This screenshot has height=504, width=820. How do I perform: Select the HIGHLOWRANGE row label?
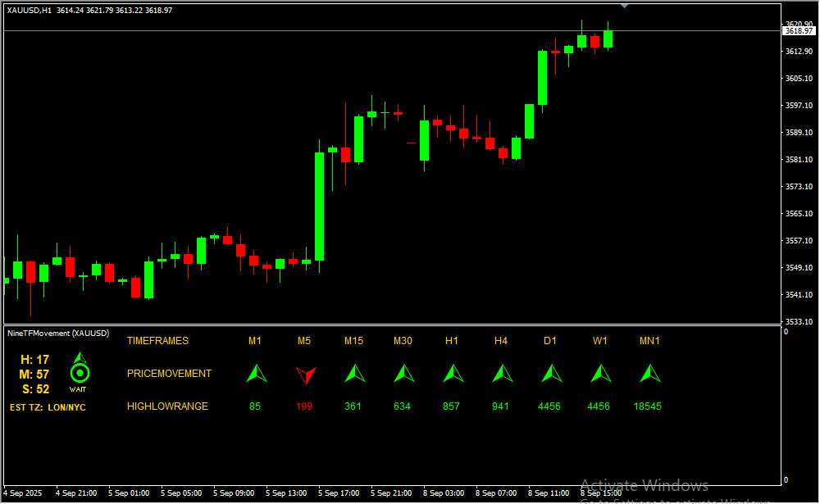tap(167, 406)
